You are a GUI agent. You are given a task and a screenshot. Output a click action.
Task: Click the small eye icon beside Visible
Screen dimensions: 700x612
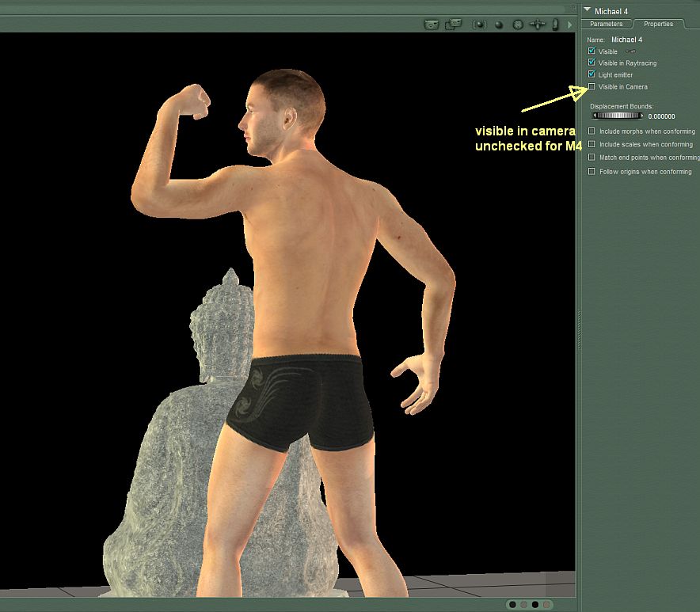(x=630, y=51)
